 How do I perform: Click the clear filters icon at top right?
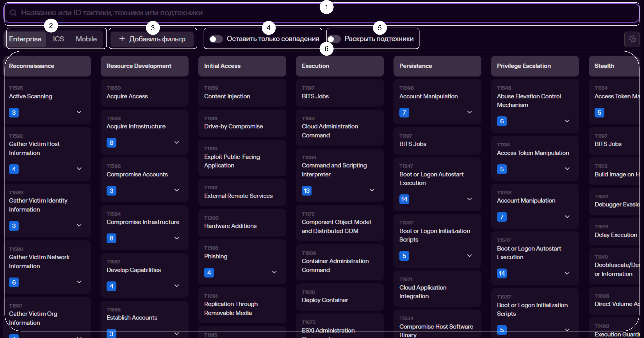pyautogui.click(x=632, y=39)
